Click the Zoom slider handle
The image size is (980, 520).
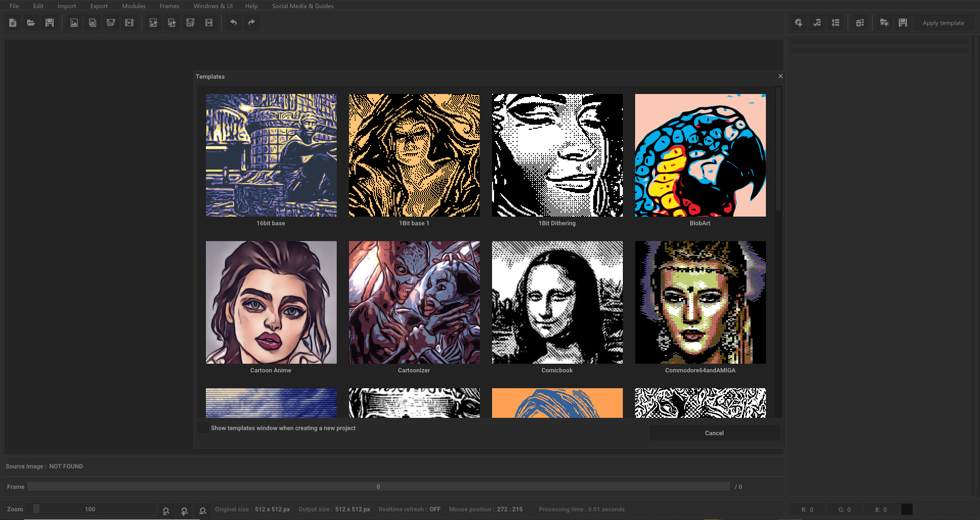[x=36, y=509]
